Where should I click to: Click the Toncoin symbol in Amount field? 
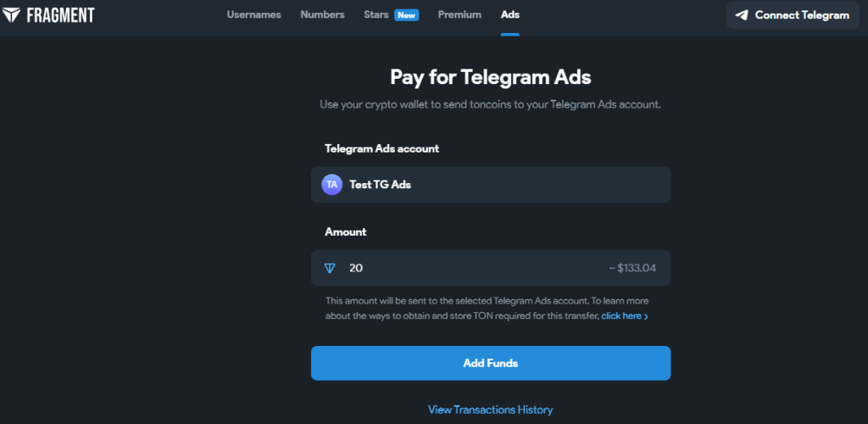pyautogui.click(x=330, y=269)
